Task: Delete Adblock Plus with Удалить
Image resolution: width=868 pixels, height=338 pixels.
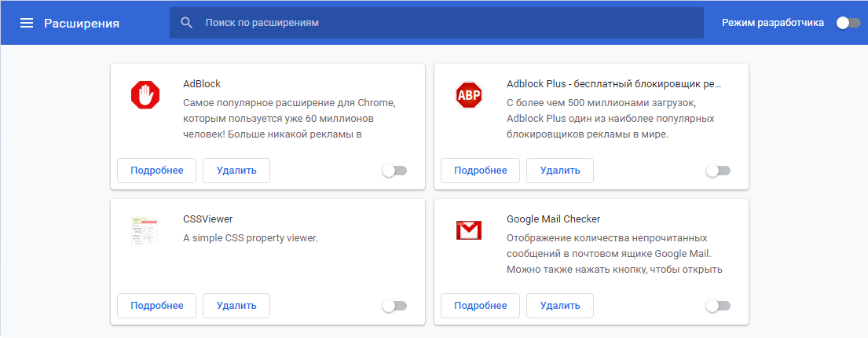Action: coord(560,171)
